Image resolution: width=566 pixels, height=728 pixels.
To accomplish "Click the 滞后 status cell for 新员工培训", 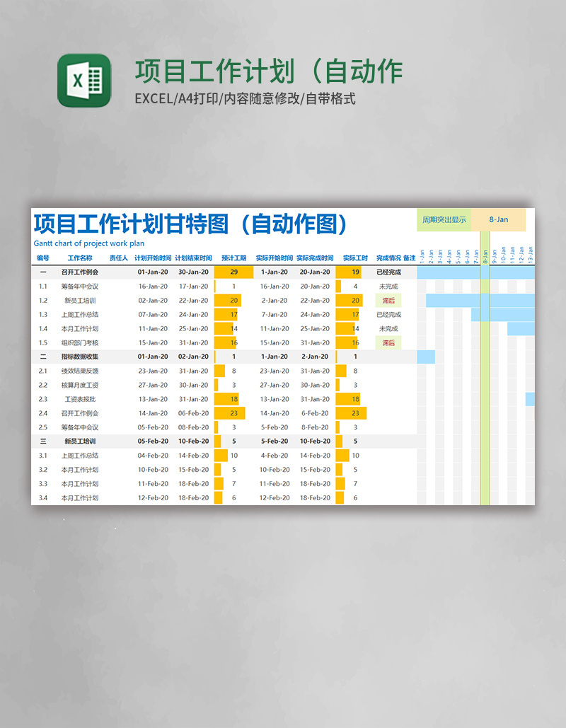I will [390, 300].
